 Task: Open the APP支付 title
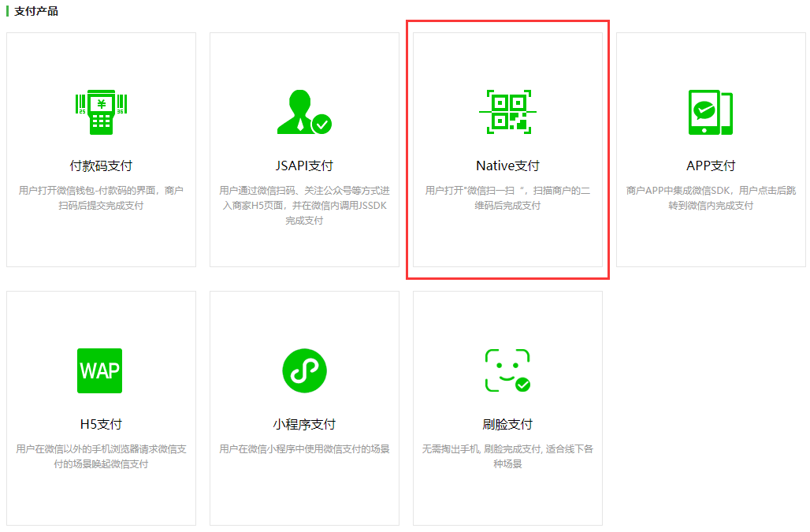point(711,166)
